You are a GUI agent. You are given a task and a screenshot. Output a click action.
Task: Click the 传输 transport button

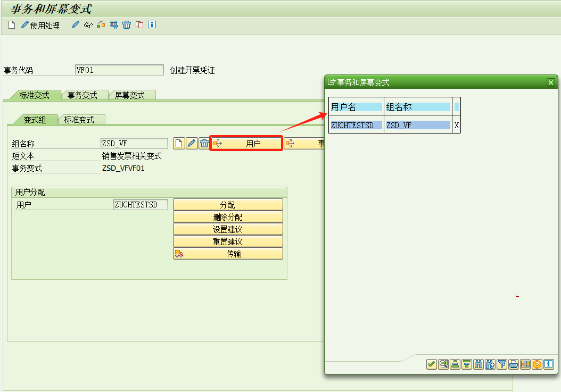coord(228,254)
